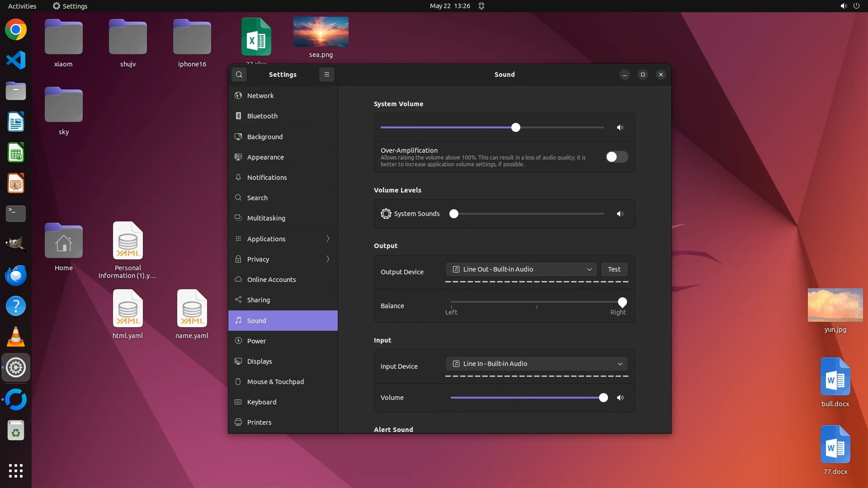868x488 pixels.
Task: Switch to the Displays settings panel
Action: tap(259, 361)
